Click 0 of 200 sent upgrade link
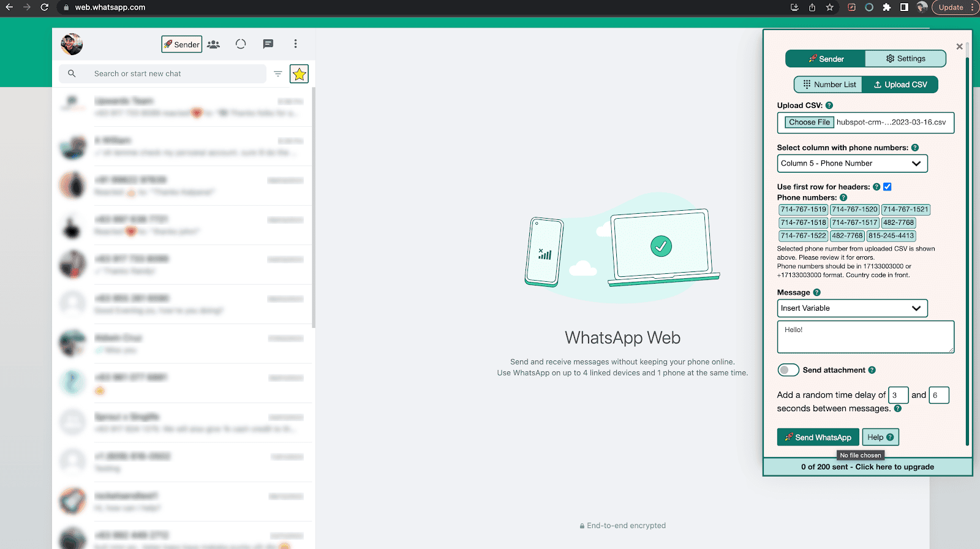The height and width of the screenshot is (549, 980). (867, 467)
